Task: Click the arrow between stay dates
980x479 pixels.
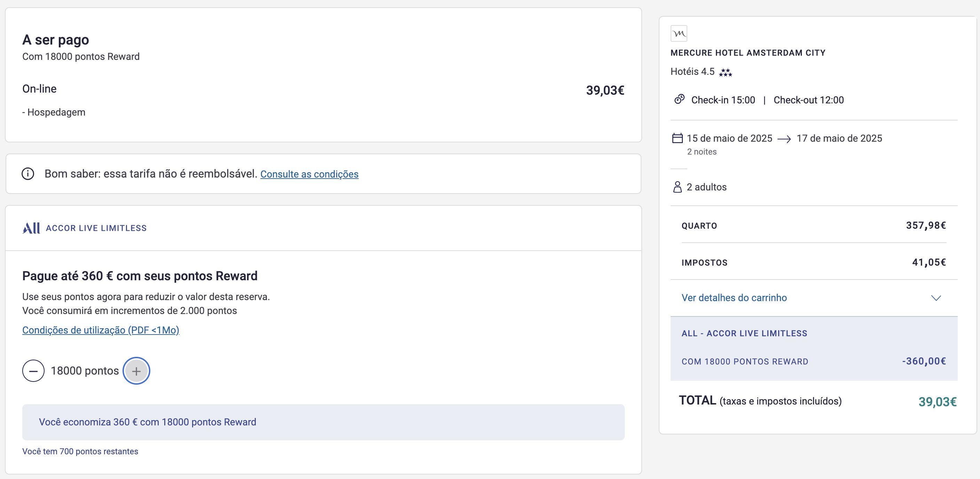Action: (x=784, y=139)
